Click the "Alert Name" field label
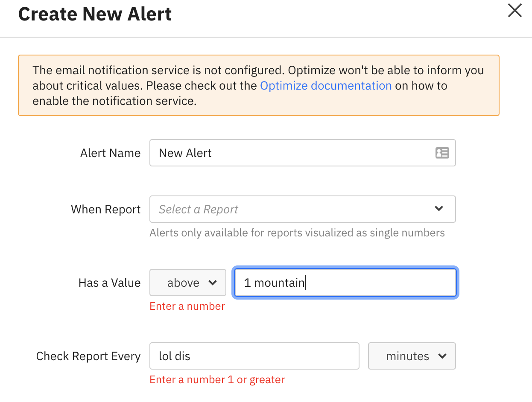The image size is (532, 402). click(110, 153)
